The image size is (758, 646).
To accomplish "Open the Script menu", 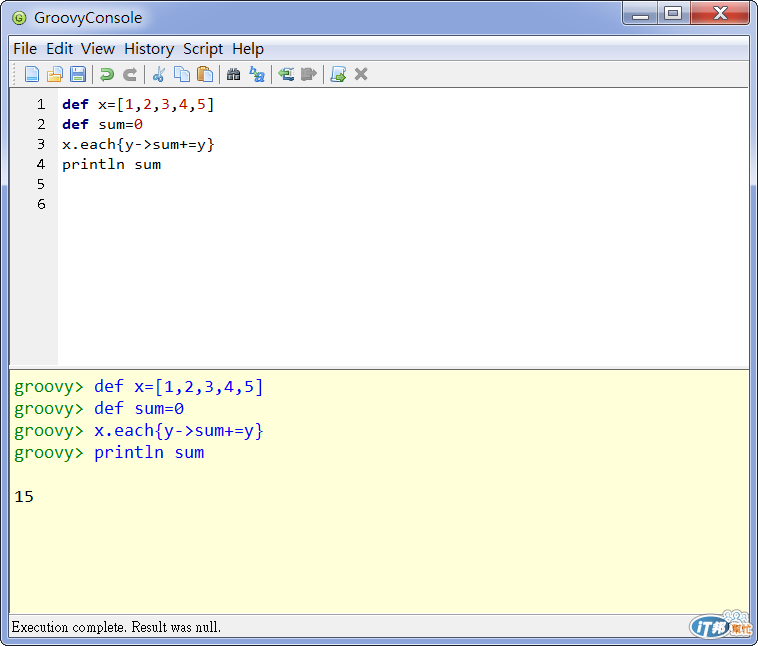I will (203, 49).
